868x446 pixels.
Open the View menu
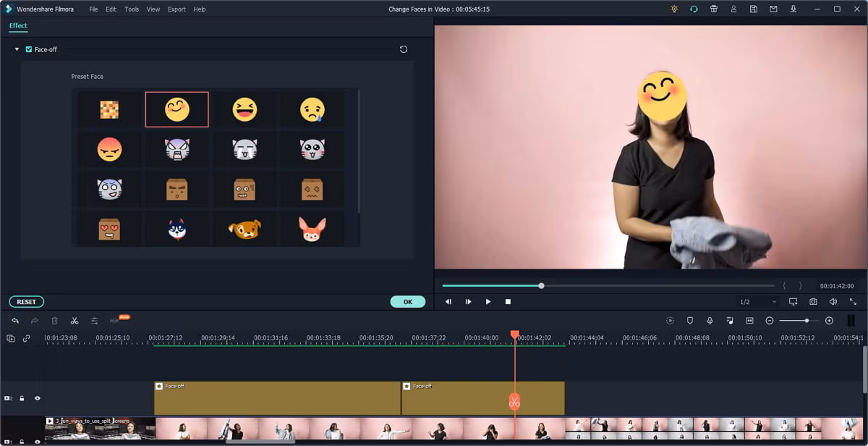click(x=153, y=9)
